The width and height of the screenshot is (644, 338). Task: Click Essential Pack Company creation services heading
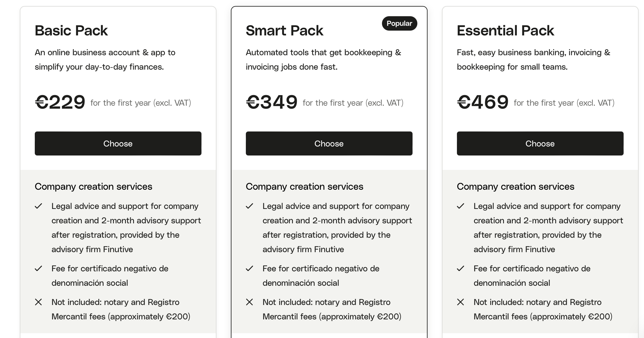[516, 187]
